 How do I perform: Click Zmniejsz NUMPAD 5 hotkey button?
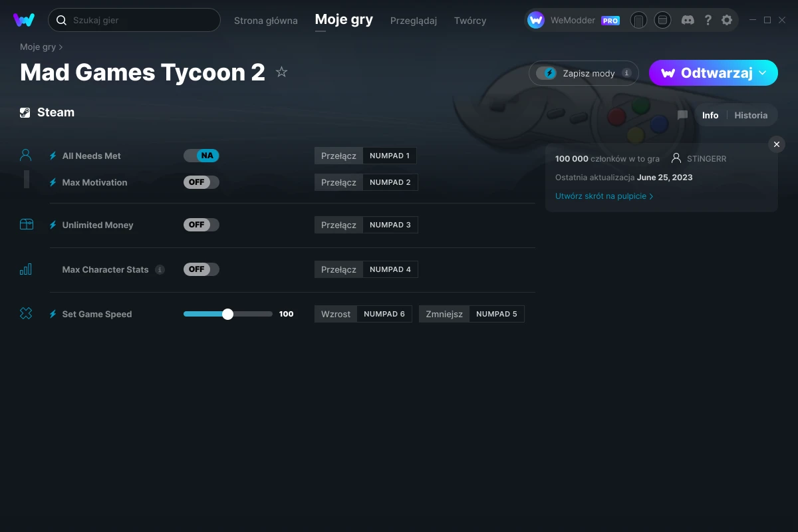[x=471, y=314]
